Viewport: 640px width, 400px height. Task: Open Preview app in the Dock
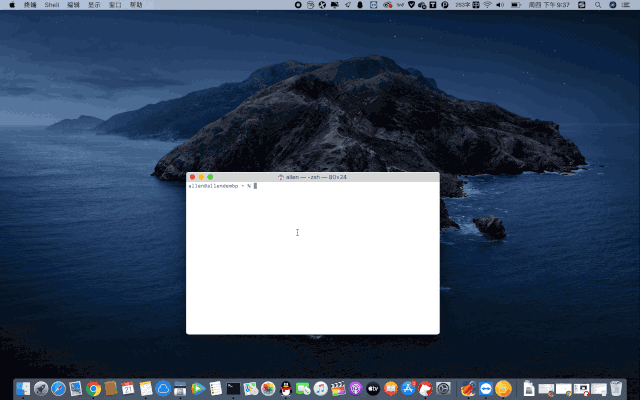[76, 388]
